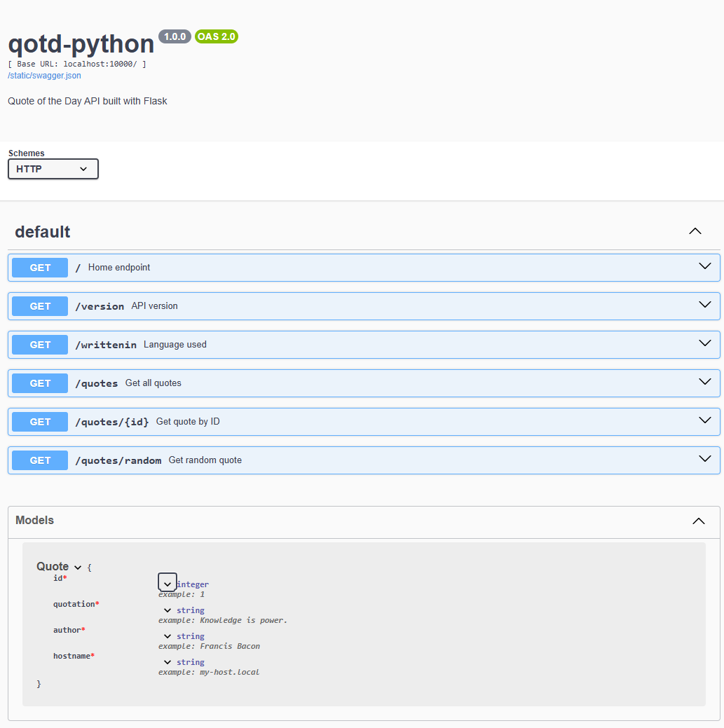
Task: Expand the /quotes endpoint arrow
Action: coord(704,383)
